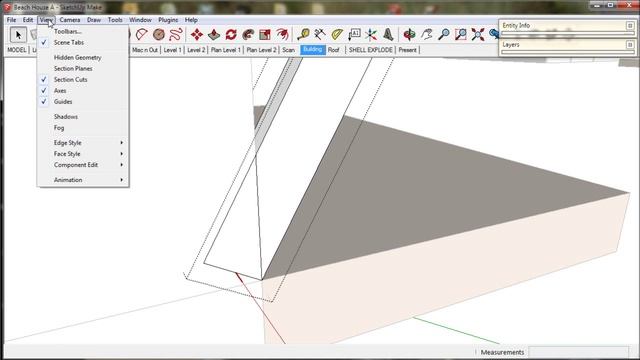Open the Plan Level 1 scene tab
The width and height of the screenshot is (640, 360).
(226, 50)
